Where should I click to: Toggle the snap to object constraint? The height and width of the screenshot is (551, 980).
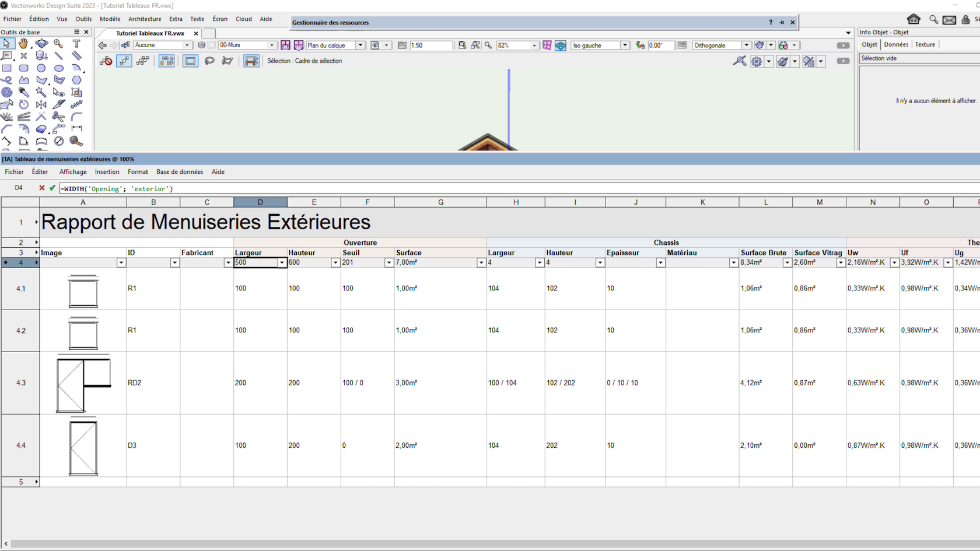coord(124,61)
